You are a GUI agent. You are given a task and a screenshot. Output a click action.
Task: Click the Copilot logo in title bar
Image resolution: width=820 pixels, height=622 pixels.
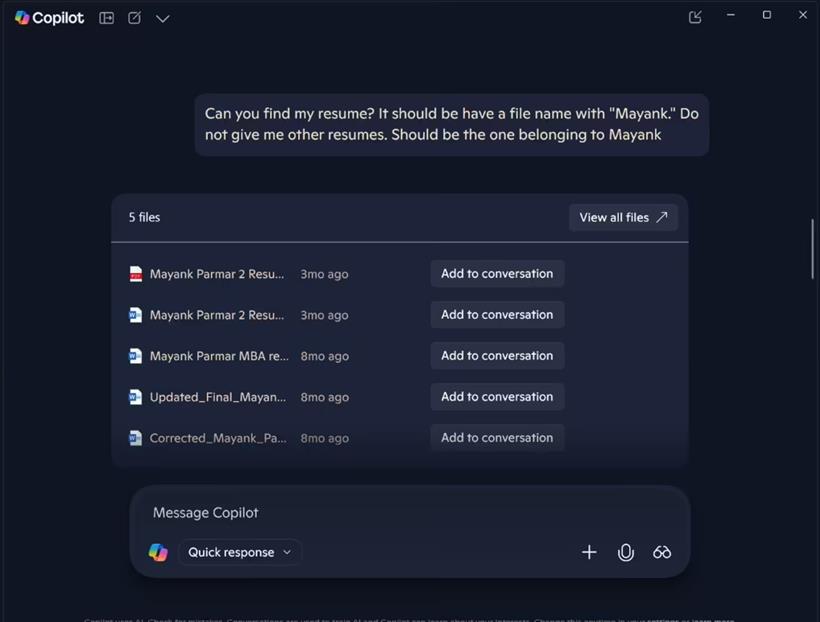[x=22, y=18]
